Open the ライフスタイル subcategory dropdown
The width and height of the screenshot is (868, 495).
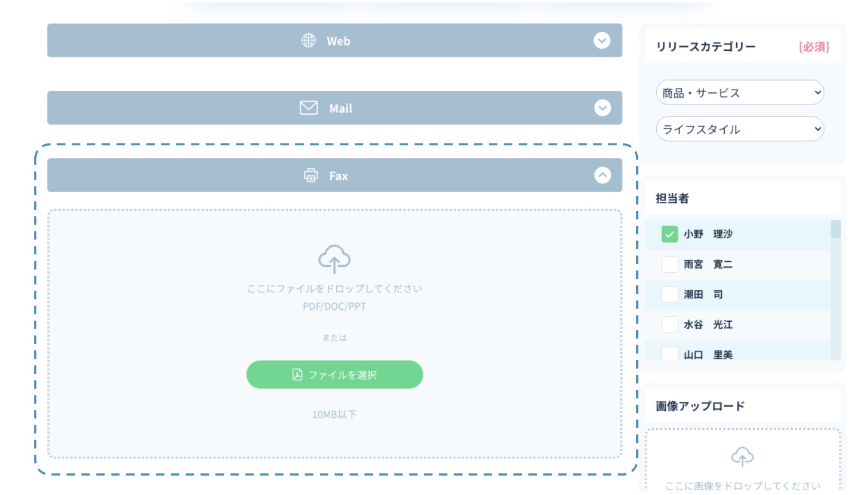[740, 129]
